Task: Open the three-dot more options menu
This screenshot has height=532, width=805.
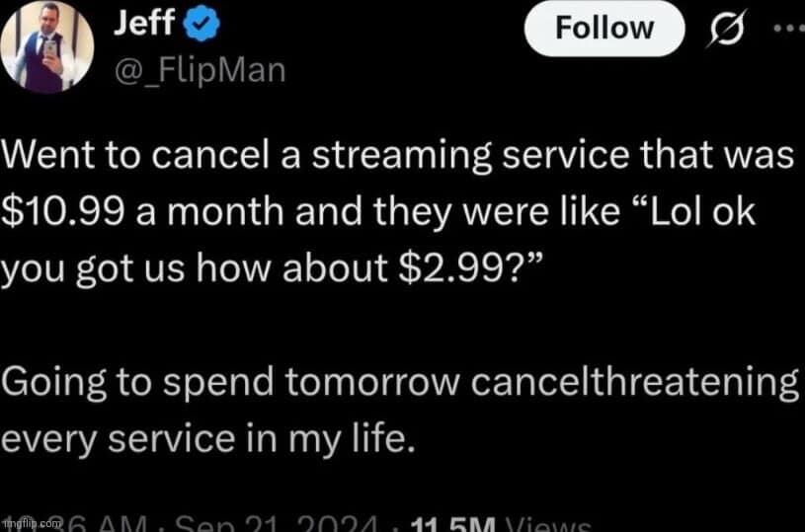Action: pyautogui.click(x=787, y=28)
